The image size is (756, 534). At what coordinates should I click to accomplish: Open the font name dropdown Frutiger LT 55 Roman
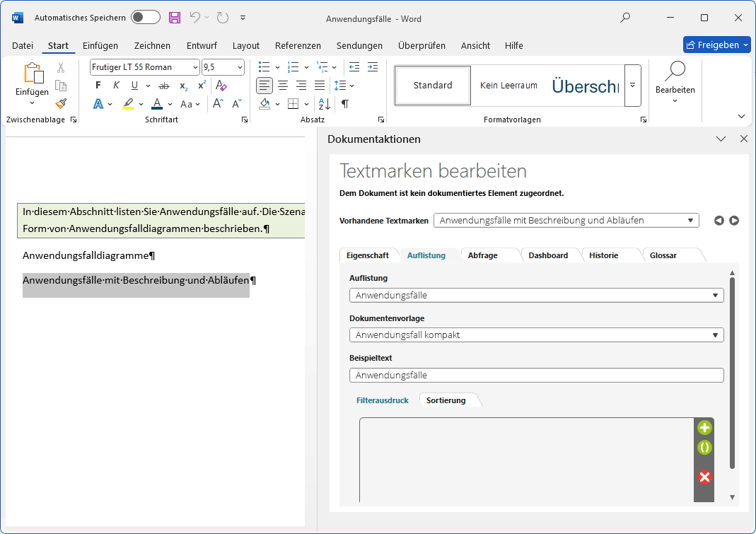[195, 67]
